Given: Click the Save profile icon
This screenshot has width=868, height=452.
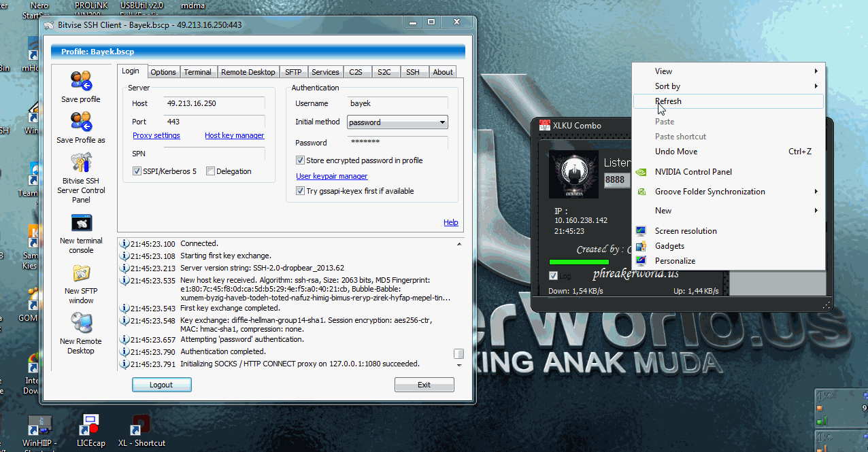Looking at the screenshot, I should point(81,81).
